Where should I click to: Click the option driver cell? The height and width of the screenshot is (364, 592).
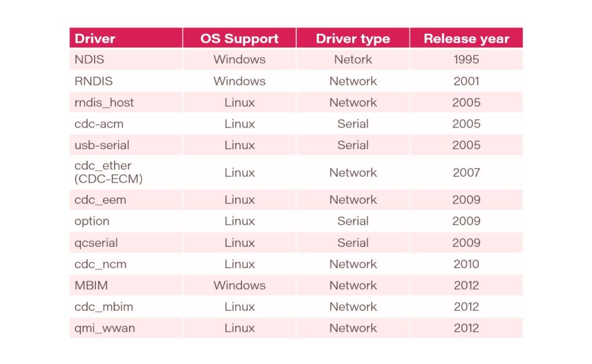92,221
